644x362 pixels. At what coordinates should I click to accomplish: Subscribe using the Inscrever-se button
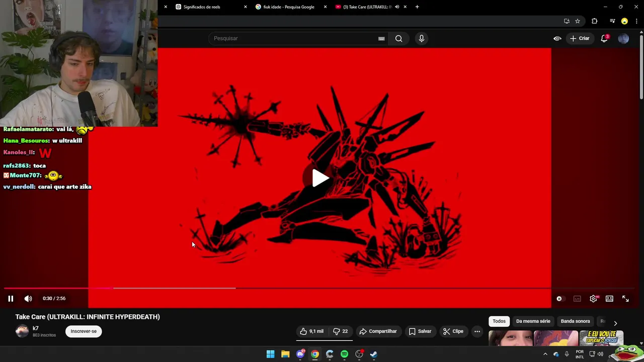coord(84,331)
